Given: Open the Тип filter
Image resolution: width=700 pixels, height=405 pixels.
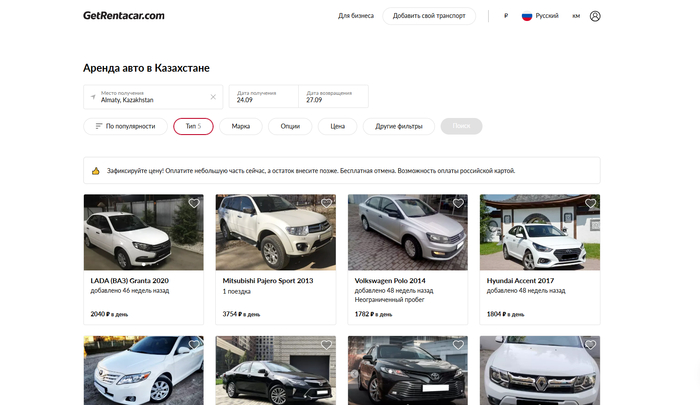Looking at the screenshot, I should pos(193,126).
